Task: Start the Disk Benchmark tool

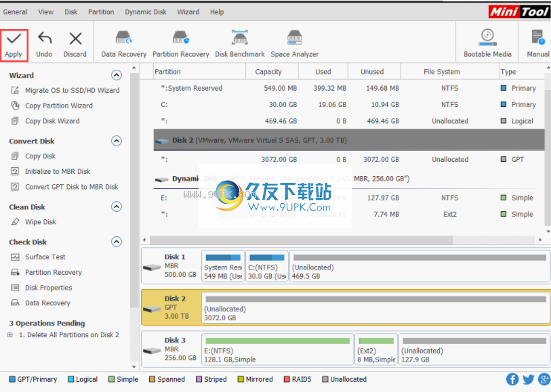Action: [240, 44]
